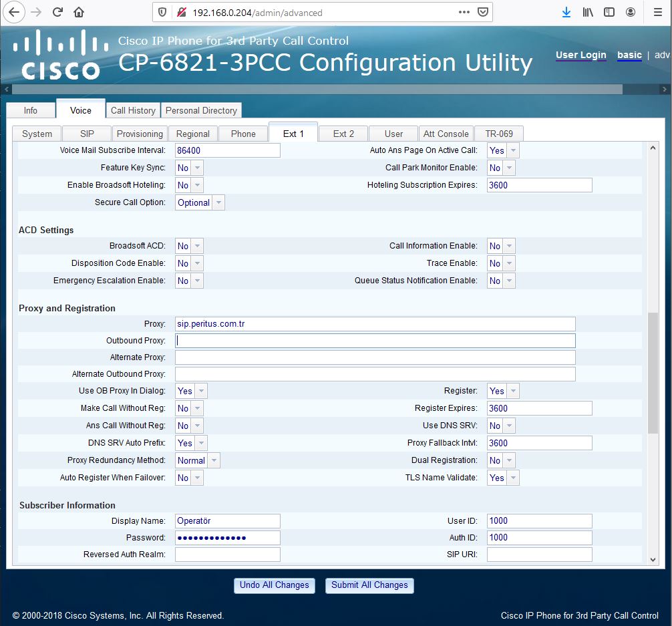Click the up arrow of the settings scrollbar

pyautogui.click(x=653, y=148)
